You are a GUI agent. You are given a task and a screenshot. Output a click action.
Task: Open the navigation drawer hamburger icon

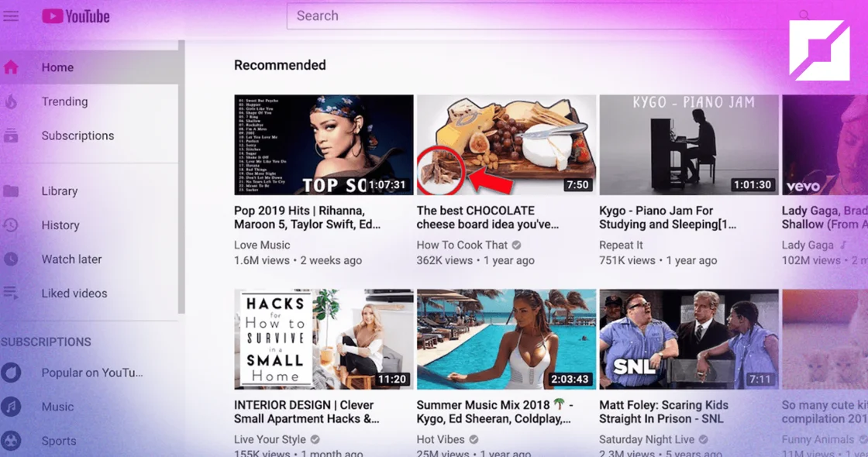click(x=11, y=15)
